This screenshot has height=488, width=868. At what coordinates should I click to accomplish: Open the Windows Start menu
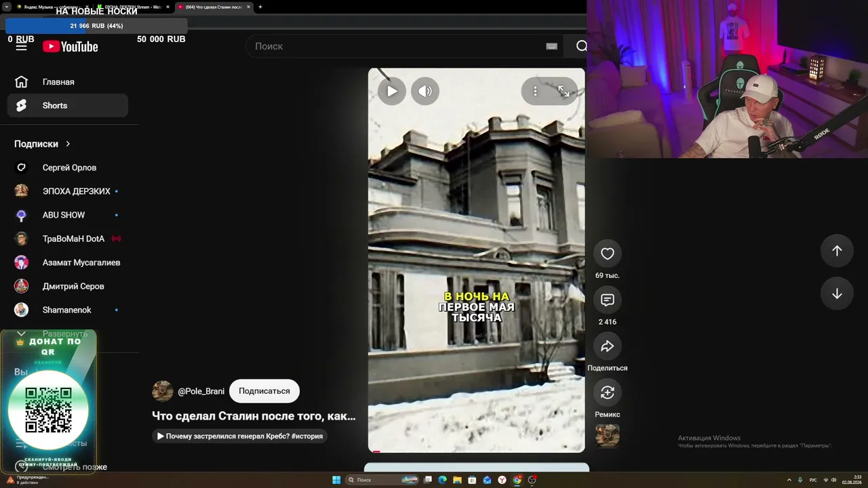[x=336, y=480]
